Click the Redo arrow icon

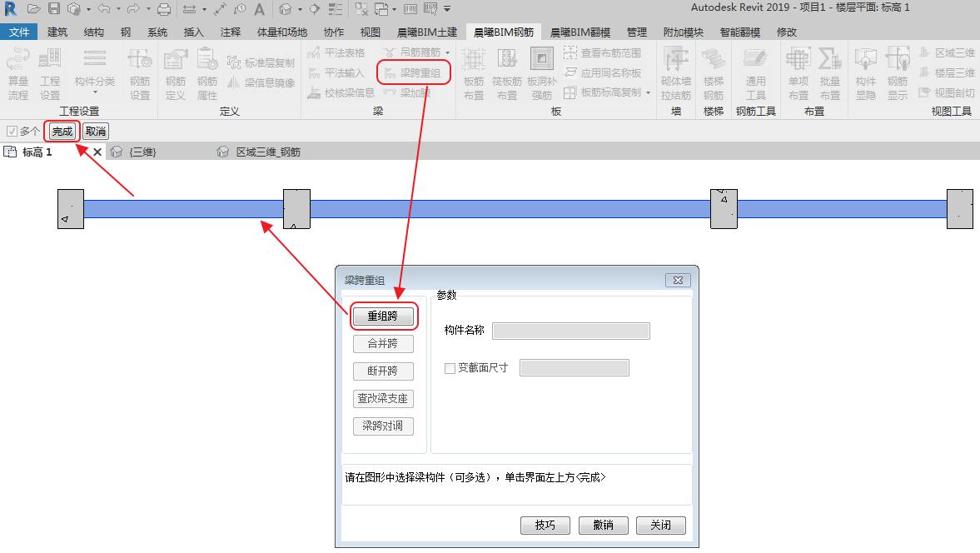[x=133, y=9]
